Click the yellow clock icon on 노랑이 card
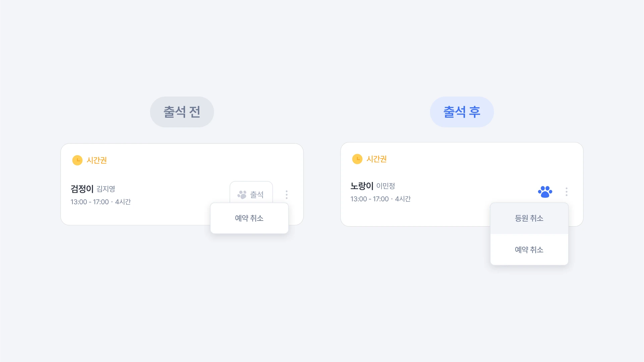 tap(357, 159)
